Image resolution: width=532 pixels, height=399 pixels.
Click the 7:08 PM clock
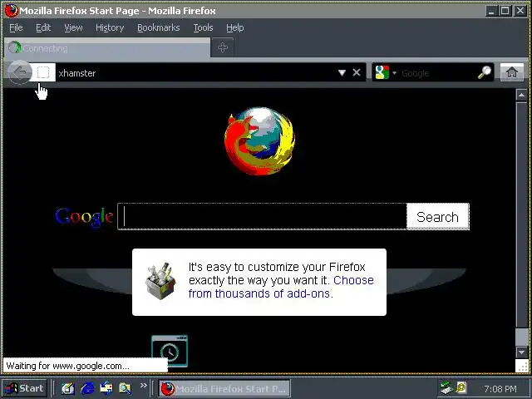point(500,389)
